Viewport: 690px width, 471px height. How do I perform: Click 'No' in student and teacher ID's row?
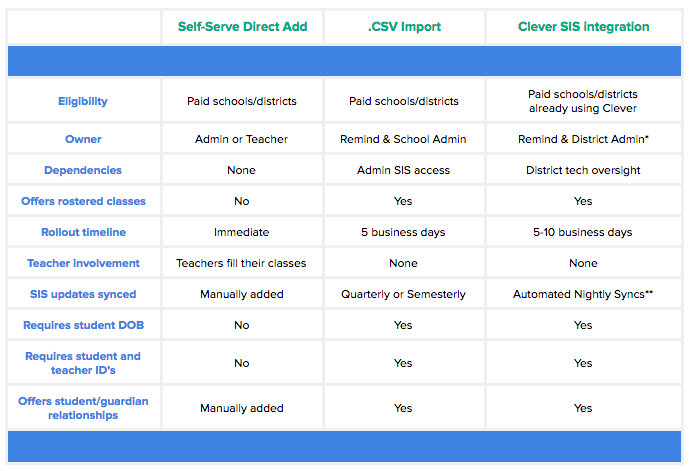(x=242, y=363)
